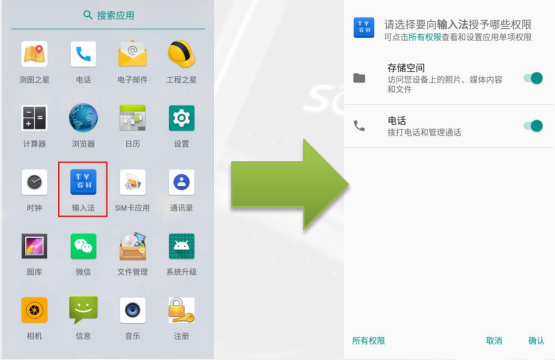
Task: Open the 浏览器 browser app
Action: click(x=83, y=118)
